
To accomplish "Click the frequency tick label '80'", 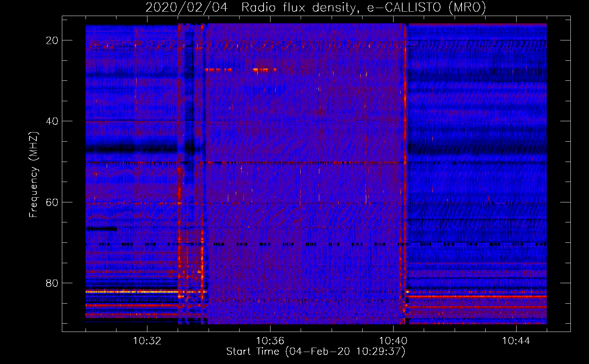I will click(52, 283).
